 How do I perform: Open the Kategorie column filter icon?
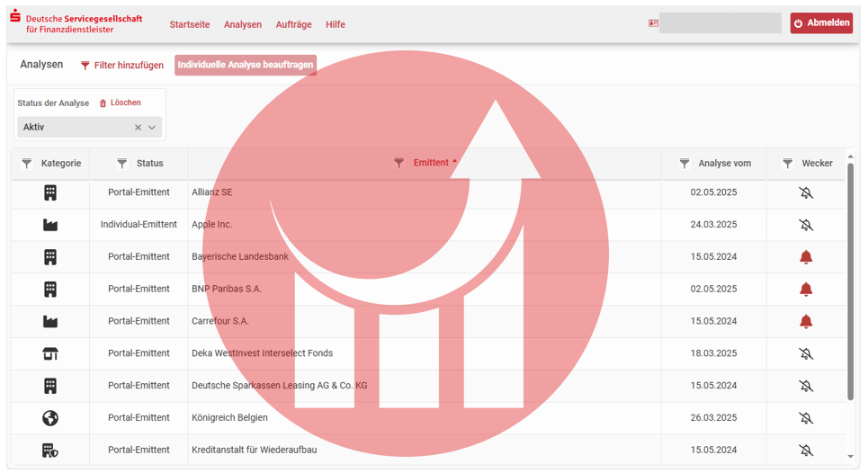pos(27,163)
